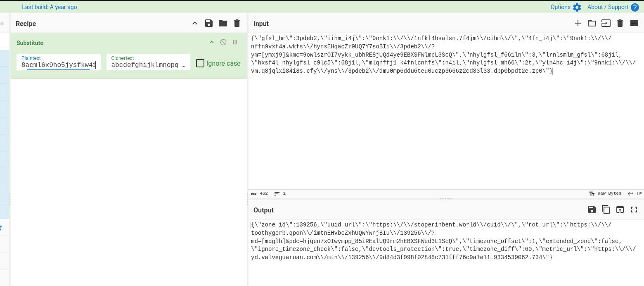644x286 pixels.
Task: Clear recipe with trash icon
Action: click(x=237, y=24)
